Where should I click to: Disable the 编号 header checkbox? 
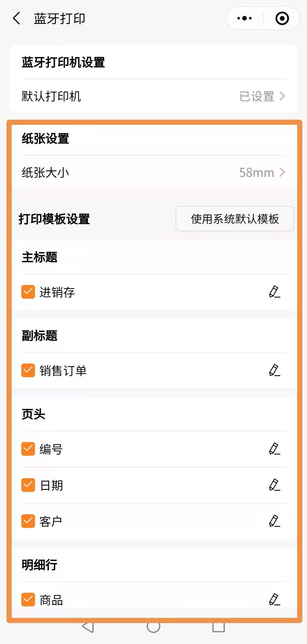pos(28,449)
